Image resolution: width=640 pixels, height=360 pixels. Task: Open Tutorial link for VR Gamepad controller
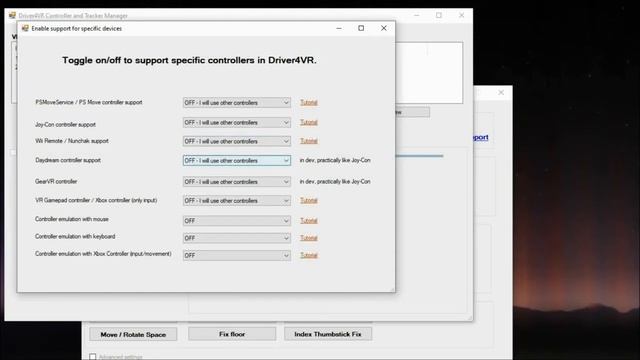pyautogui.click(x=309, y=200)
